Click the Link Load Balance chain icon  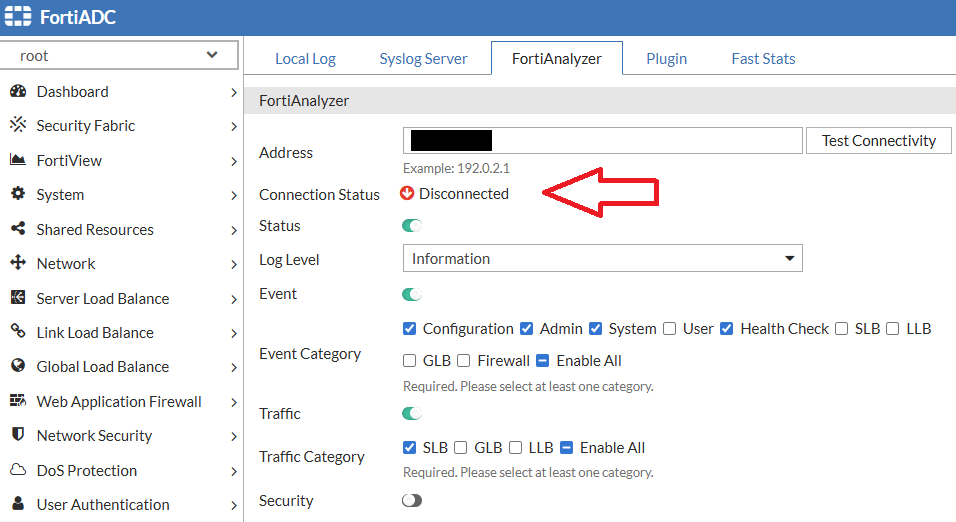click(18, 332)
